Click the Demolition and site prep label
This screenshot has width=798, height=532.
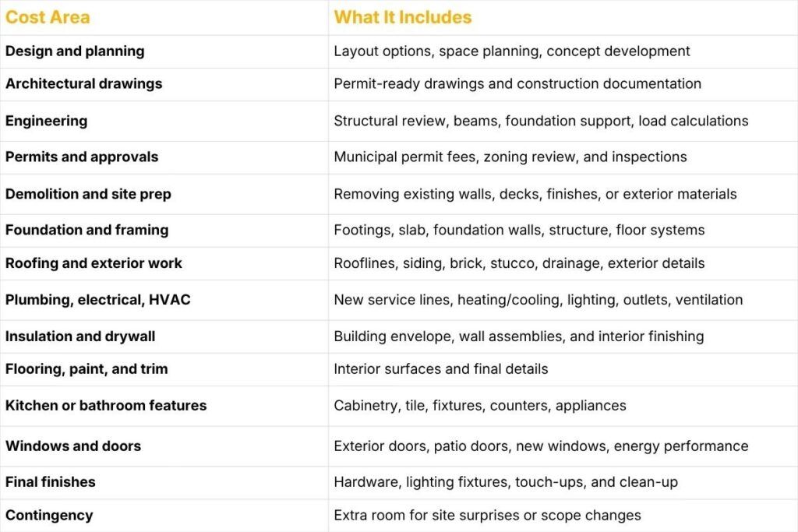pyautogui.click(x=88, y=194)
